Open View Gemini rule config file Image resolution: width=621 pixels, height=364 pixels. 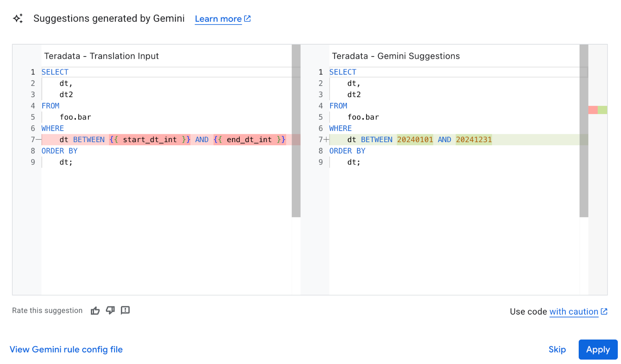pos(66,349)
